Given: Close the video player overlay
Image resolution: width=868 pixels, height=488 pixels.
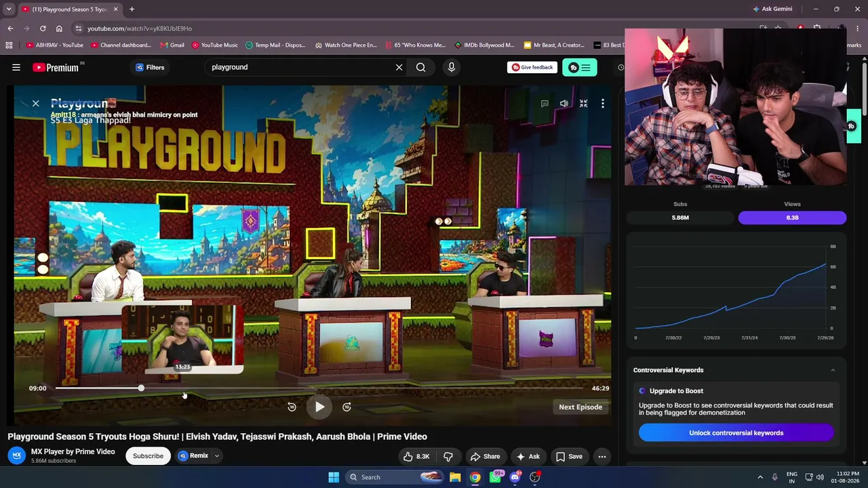Looking at the screenshot, I should [35, 104].
